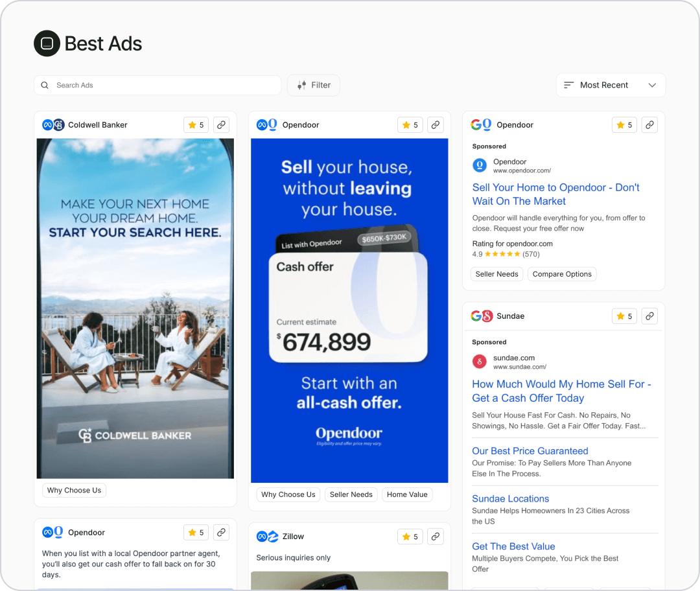Click the Zillow brand logo icon

coord(273,537)
